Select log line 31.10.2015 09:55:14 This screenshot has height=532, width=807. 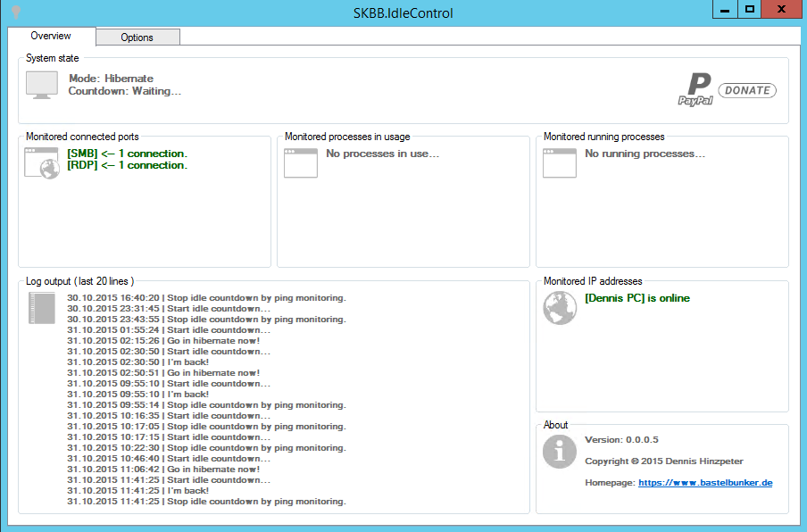(x=206, y=405)
